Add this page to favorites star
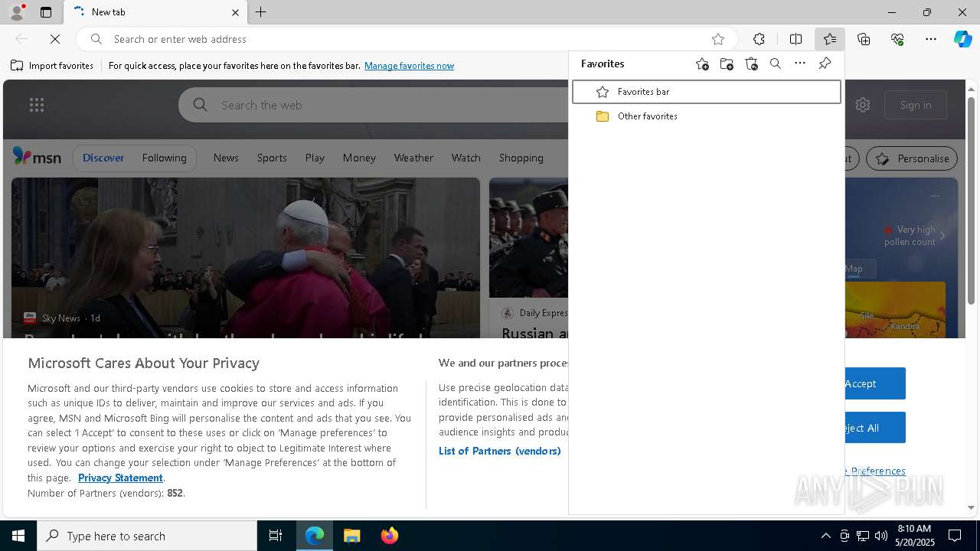The height and width of the screenshot is (551, 980). click(718, 39)
